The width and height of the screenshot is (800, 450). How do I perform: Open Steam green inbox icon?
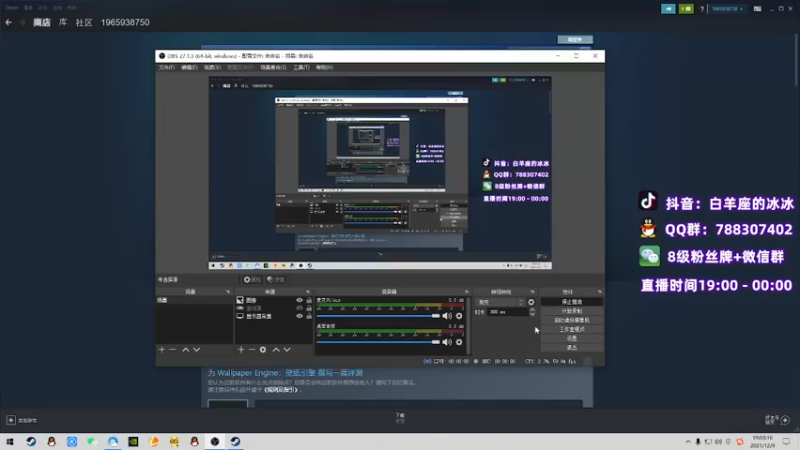[x=686, y=9]
